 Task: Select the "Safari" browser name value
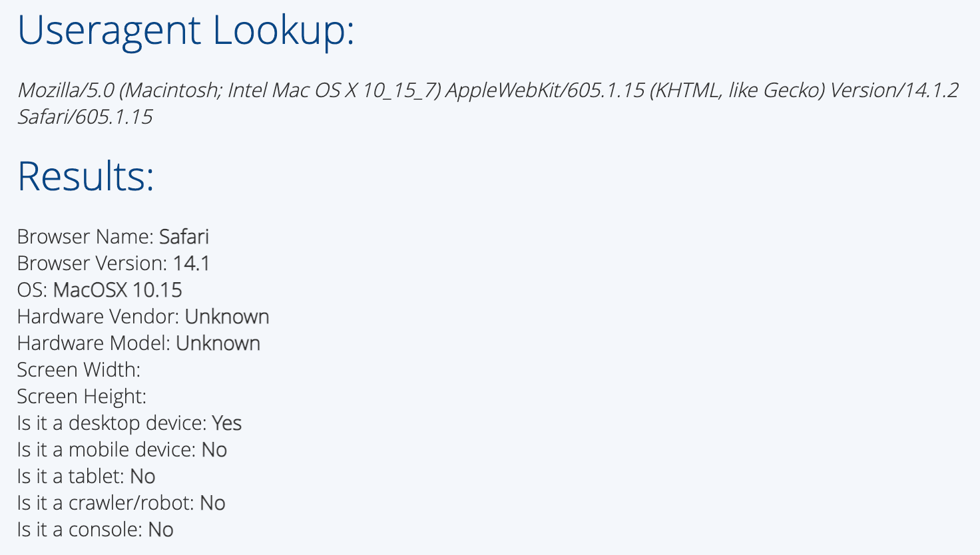(x=184, y=237)
